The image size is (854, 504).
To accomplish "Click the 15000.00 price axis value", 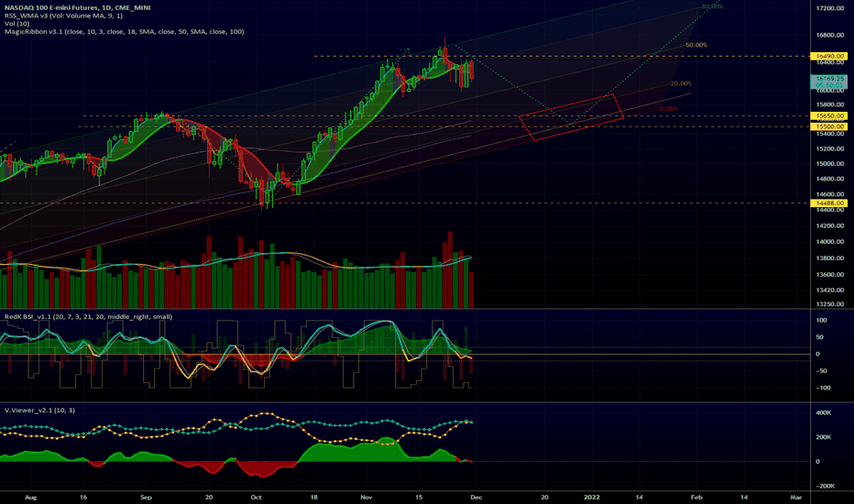I will pyautogui.click(x=830, y=164).
